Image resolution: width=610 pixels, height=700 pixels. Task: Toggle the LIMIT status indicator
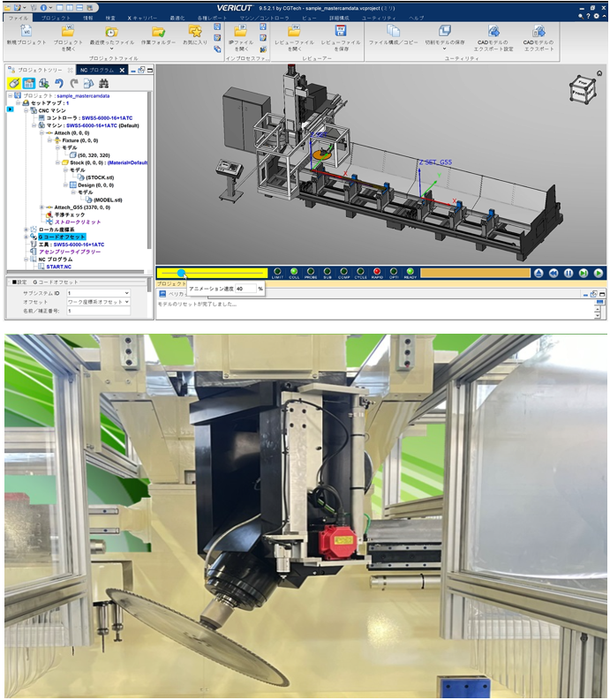277,271
